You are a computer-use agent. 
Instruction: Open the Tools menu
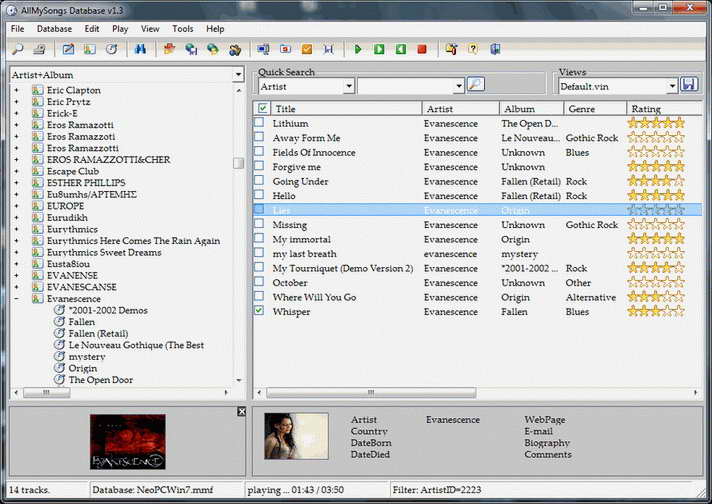click(183, 29)
